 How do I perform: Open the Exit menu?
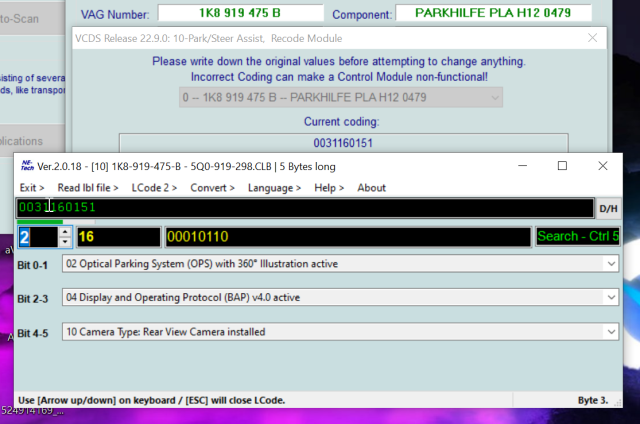coord(32,187)
